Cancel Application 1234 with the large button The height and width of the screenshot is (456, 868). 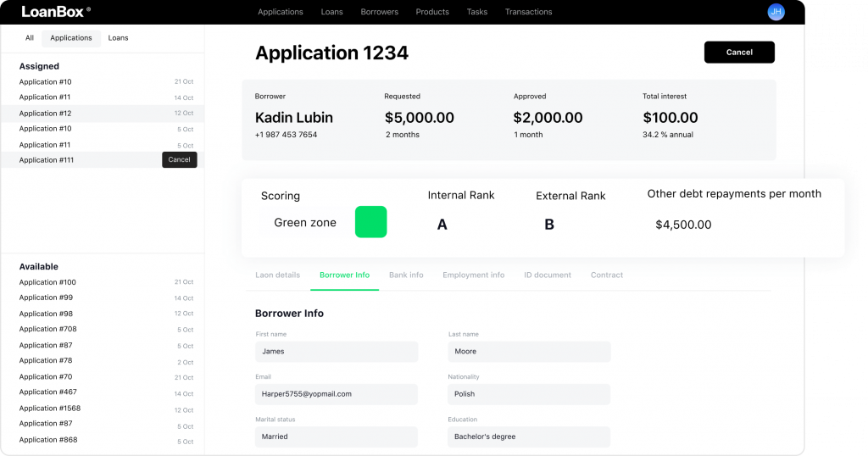coord(739,52)
